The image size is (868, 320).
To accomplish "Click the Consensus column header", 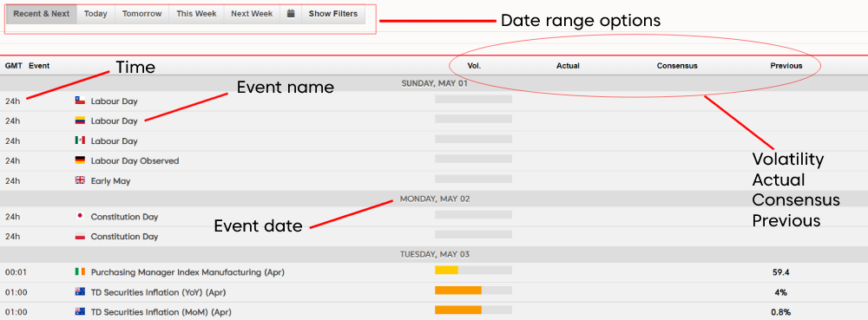I will [x=677, y=66].
